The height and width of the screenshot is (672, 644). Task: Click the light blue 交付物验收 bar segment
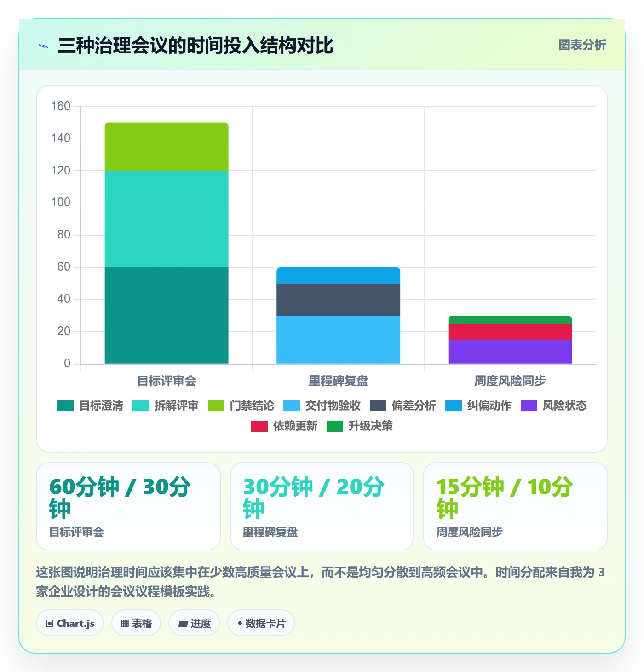tap(338, 340)
